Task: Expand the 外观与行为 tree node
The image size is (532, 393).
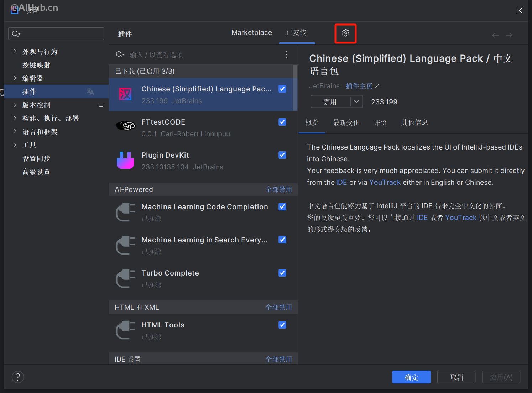Action: (15, 51)
